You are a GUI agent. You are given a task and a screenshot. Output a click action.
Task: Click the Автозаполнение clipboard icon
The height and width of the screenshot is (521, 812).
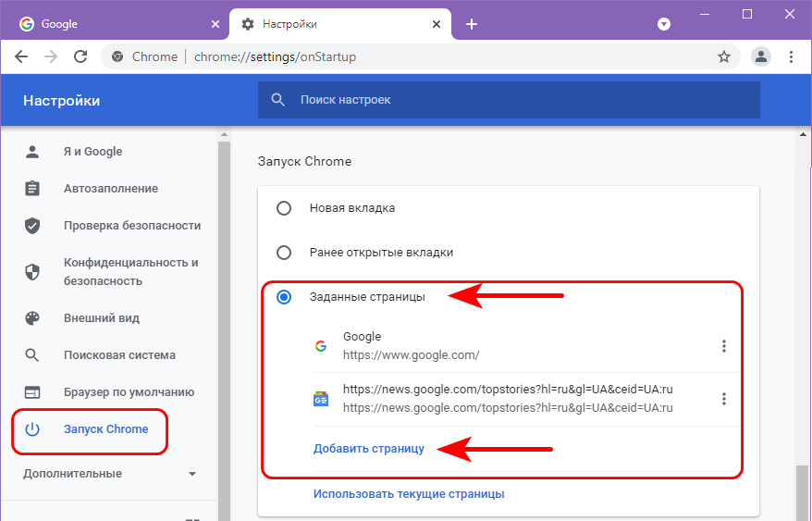point(32,188)
